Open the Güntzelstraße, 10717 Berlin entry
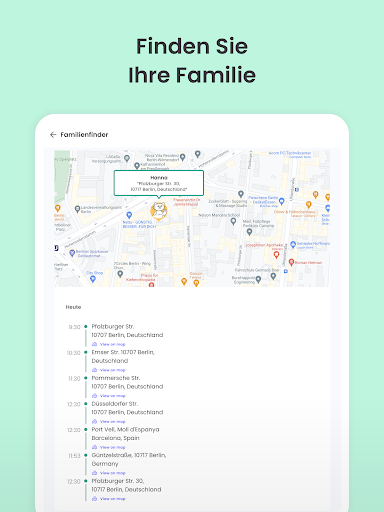384x512 pixels. coord(129,459)
